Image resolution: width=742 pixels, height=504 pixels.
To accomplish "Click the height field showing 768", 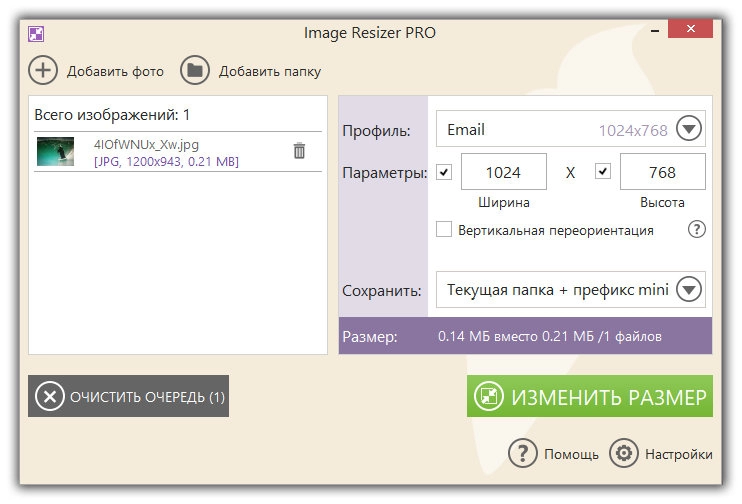I will tap(663, 172).
